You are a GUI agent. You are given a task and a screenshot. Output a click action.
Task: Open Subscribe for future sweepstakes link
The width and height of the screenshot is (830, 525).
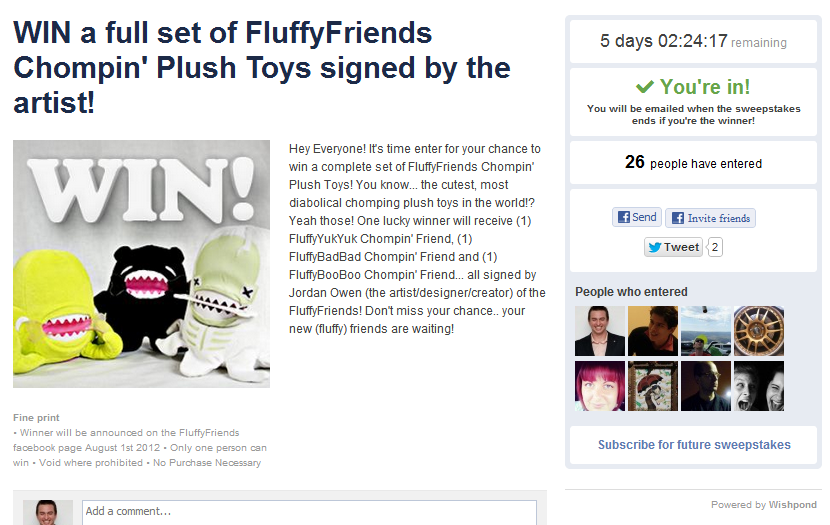pyautogui.click(x=694, y=445)
